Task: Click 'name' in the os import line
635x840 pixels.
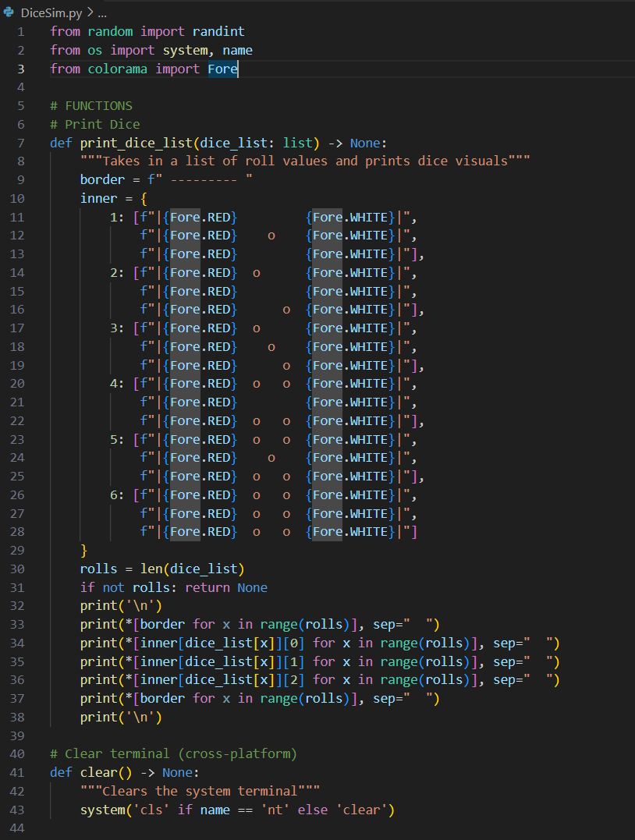Action: pyautogui.click(x=237, y=51)
